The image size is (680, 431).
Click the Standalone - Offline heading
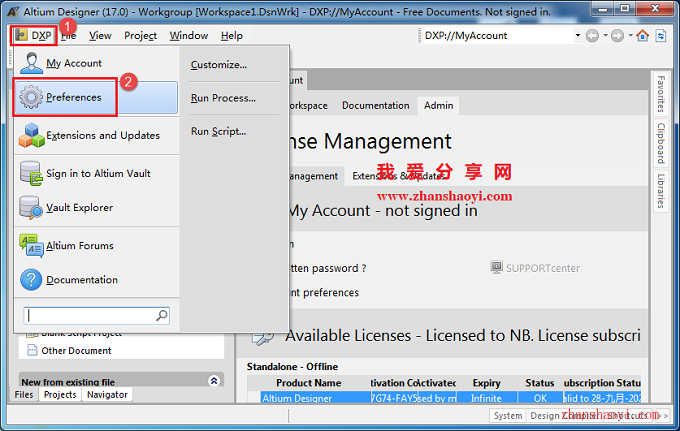point(292,367)
